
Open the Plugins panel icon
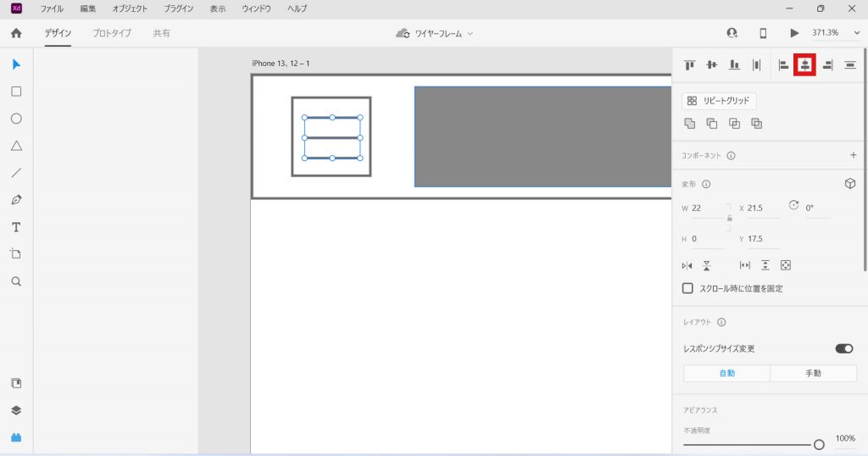click(17, 437)
